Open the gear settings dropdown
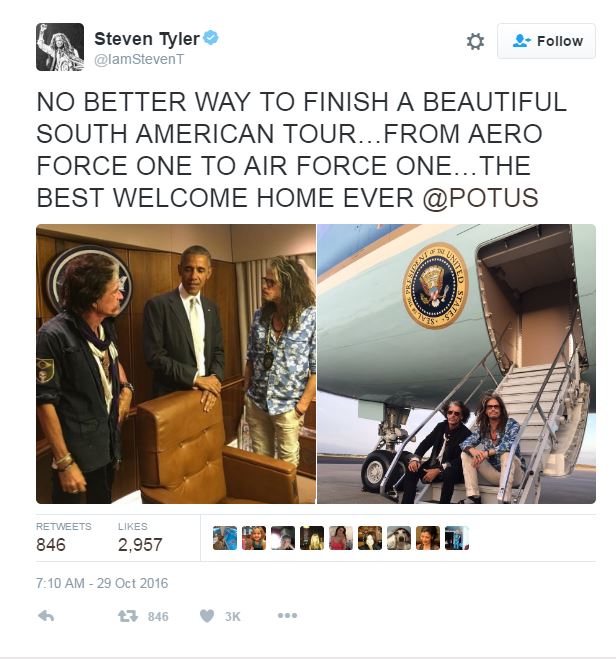The width and height of the screenshot is (616, 659). click(475, 41)
